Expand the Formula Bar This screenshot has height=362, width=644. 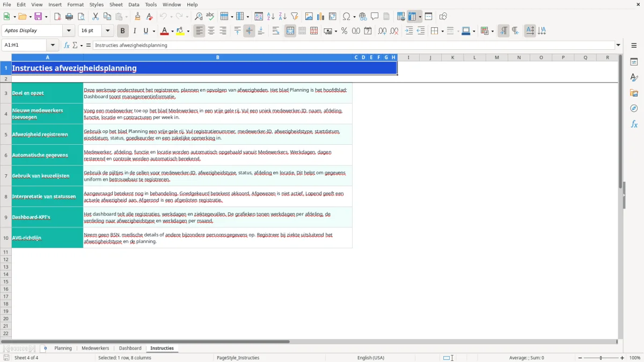click(618, 46)
